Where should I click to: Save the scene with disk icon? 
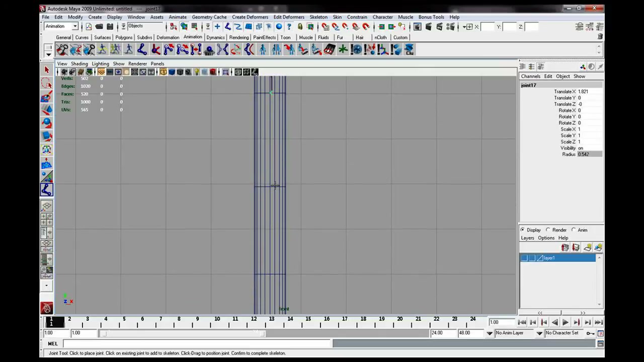(110, 27)
